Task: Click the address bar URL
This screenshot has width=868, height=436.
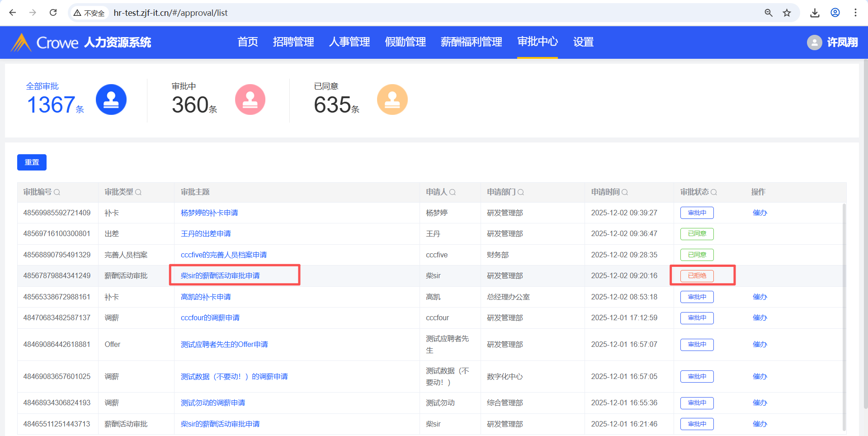Action: click(x=170, y=13)
